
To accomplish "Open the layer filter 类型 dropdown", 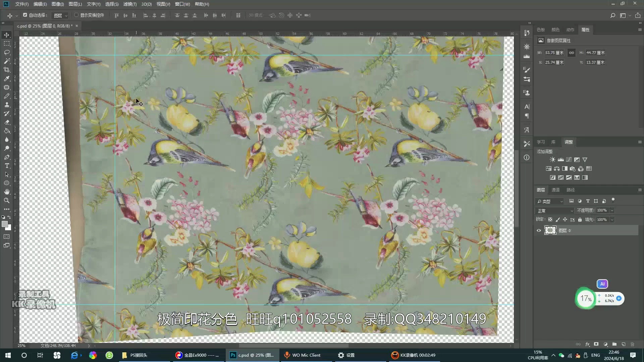I will (x=549, y=201).
